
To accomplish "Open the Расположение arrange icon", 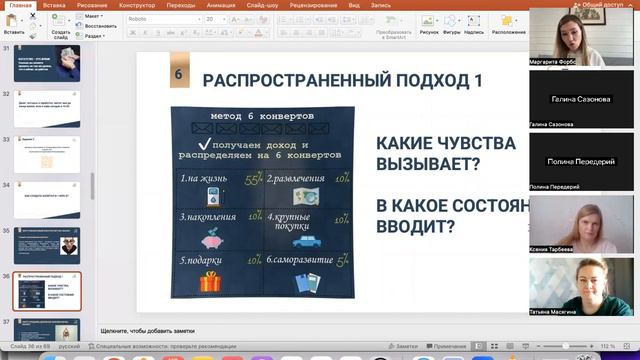I will [507, 20].
